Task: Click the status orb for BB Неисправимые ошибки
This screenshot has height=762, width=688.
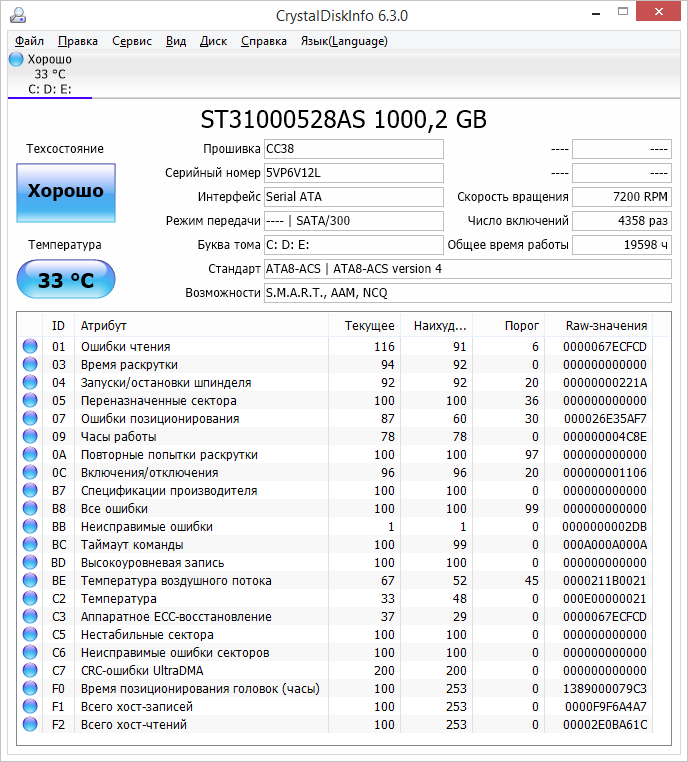Action: click(x=30, y=526)
